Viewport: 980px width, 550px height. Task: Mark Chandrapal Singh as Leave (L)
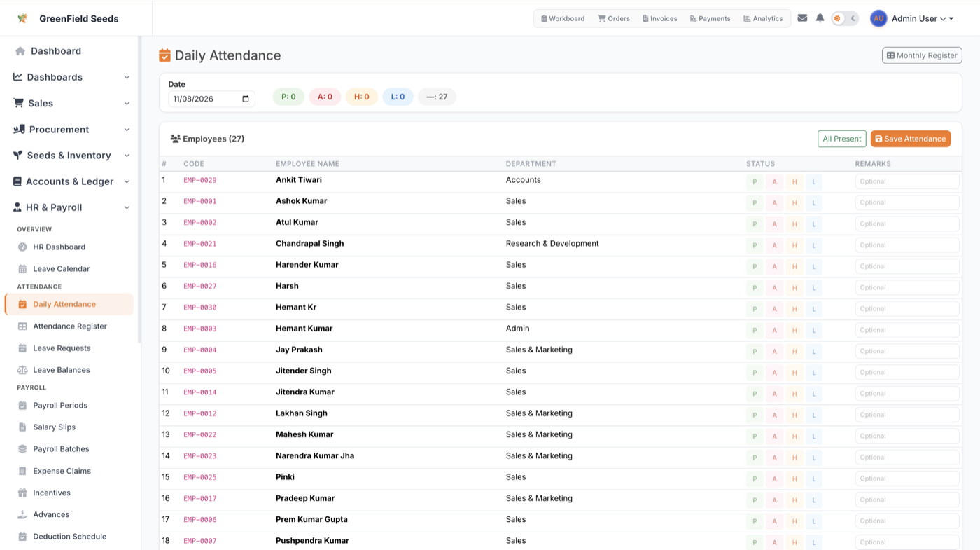[814, 245]
